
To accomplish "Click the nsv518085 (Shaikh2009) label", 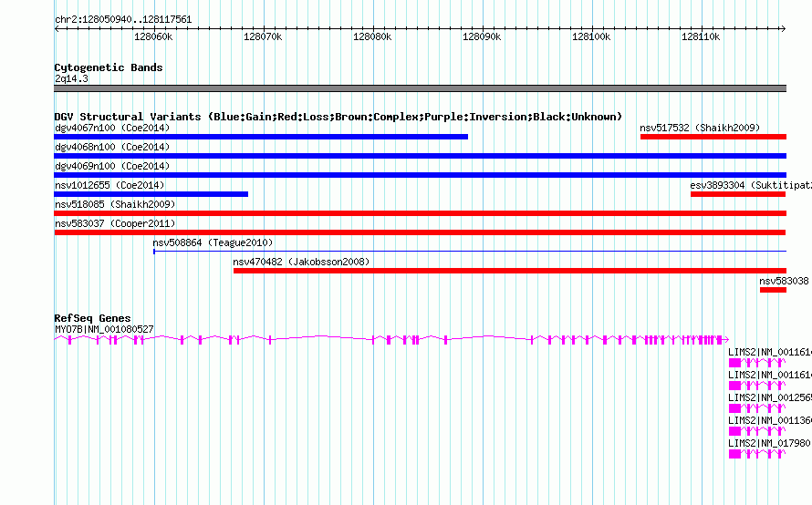I will coord(115,204).
